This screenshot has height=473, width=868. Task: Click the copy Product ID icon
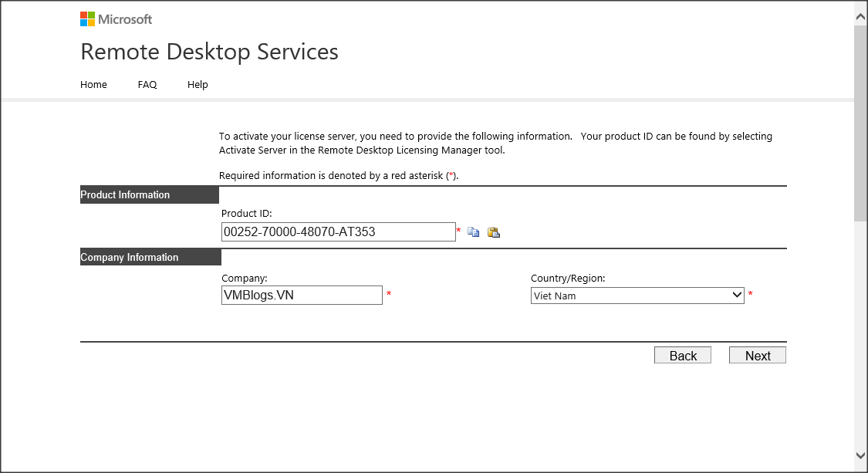474,232
